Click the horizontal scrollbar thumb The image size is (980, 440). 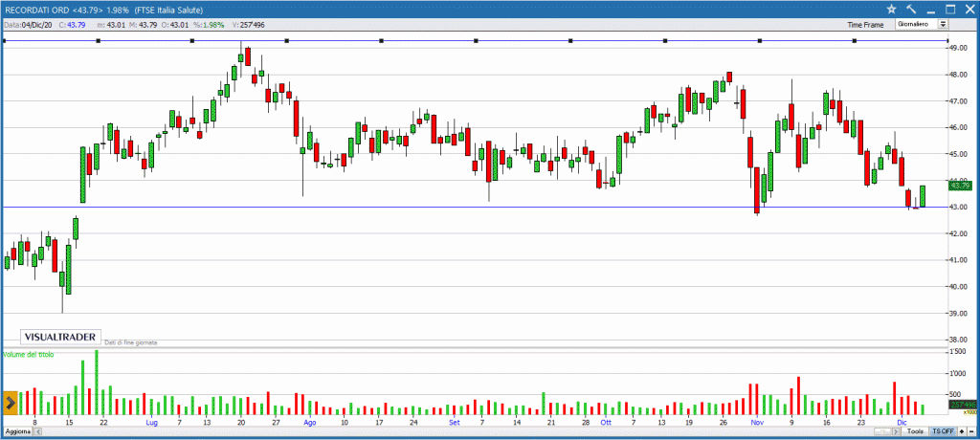tap(882, 431)
